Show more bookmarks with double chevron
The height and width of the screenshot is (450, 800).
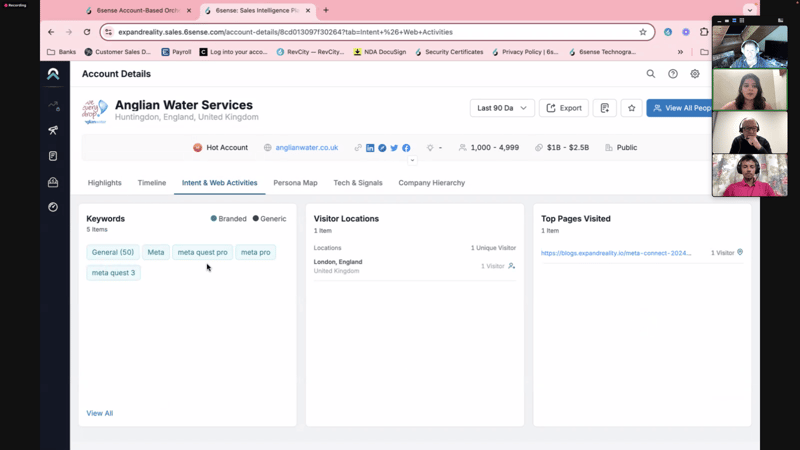click(680, 52)
